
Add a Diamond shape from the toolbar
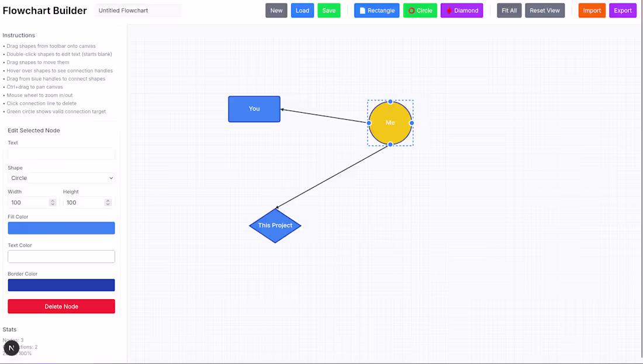click(x=462, y=11)
